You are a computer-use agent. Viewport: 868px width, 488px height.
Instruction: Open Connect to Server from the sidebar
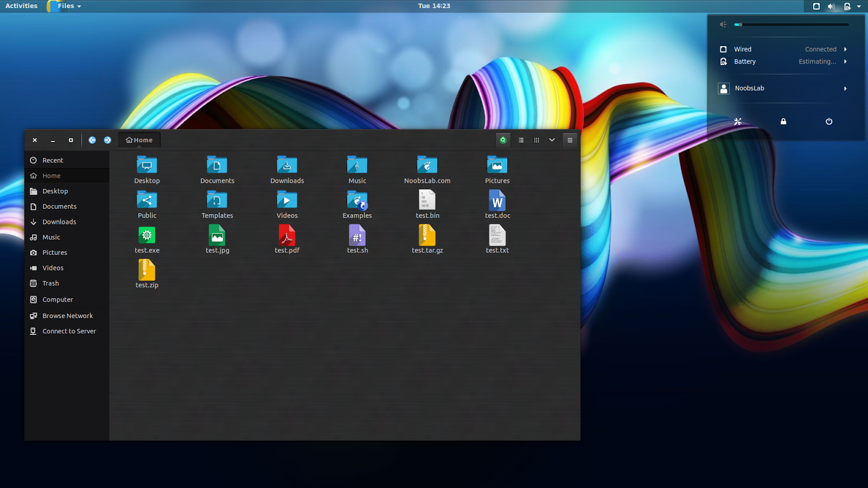click(x=69, y=331)
